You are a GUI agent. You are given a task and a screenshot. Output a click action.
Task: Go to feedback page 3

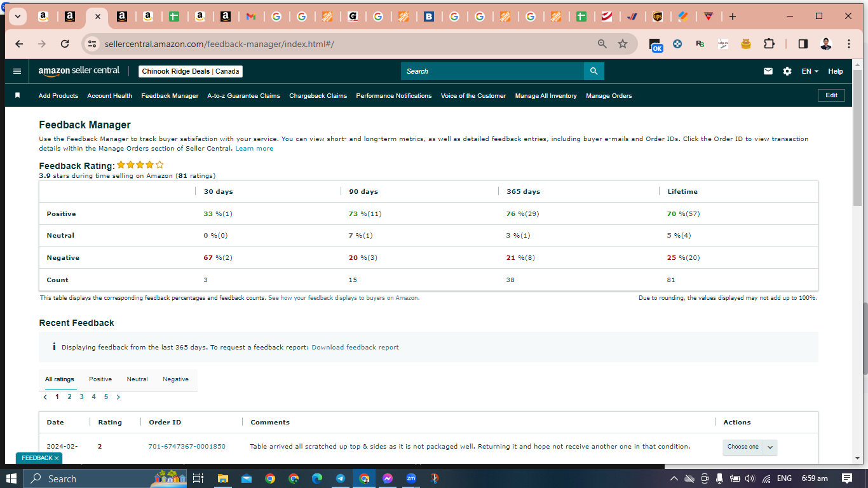click(81, 397)
